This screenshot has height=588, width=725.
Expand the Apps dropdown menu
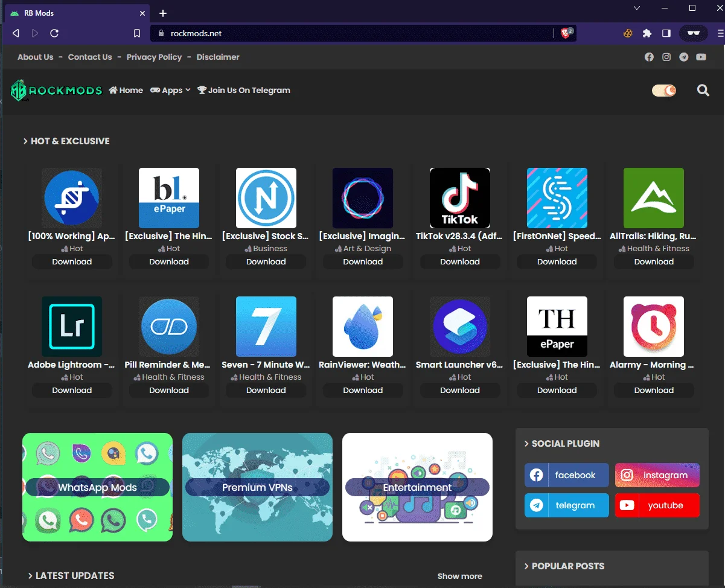(x=170, y=90)
